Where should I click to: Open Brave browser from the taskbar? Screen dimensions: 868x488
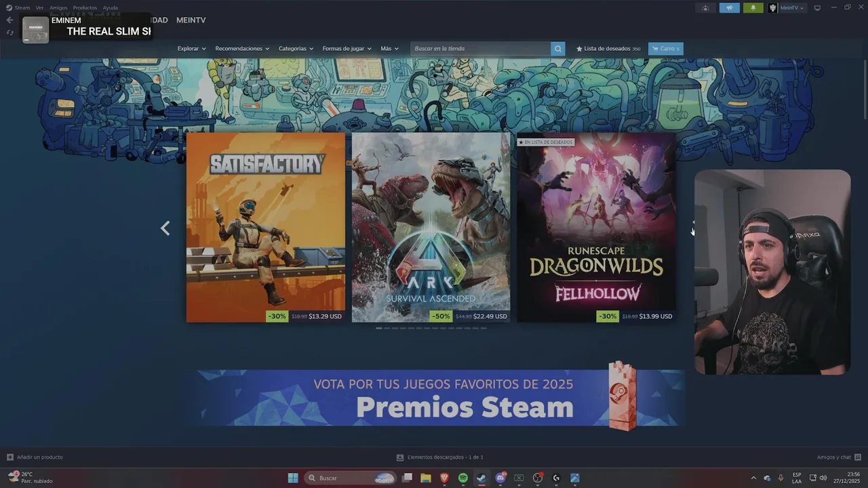point(445,478)
